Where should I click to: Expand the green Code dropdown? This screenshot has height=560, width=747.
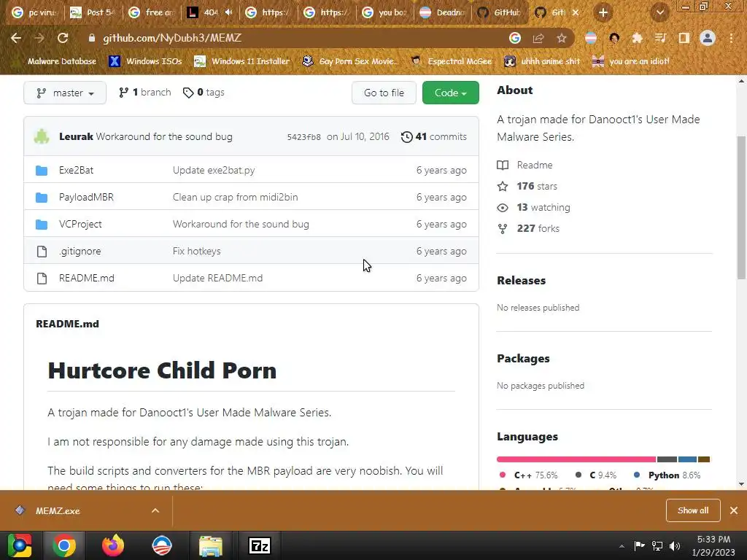[x=451, y=93]
